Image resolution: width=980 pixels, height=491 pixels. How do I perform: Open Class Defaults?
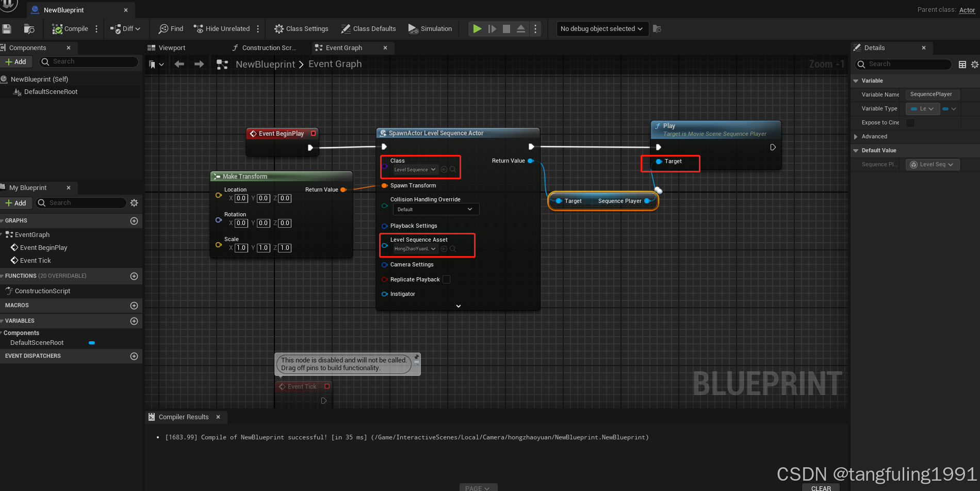pyautogui.click(x=369, y=29)
